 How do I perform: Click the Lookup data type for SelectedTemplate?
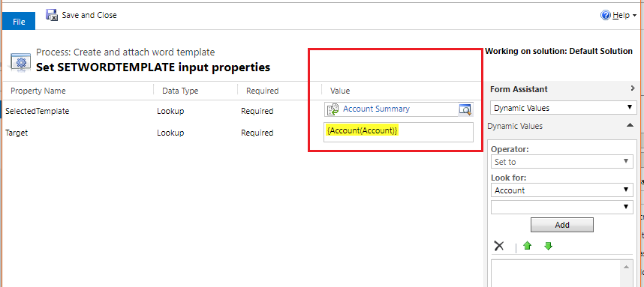point(170,111)
